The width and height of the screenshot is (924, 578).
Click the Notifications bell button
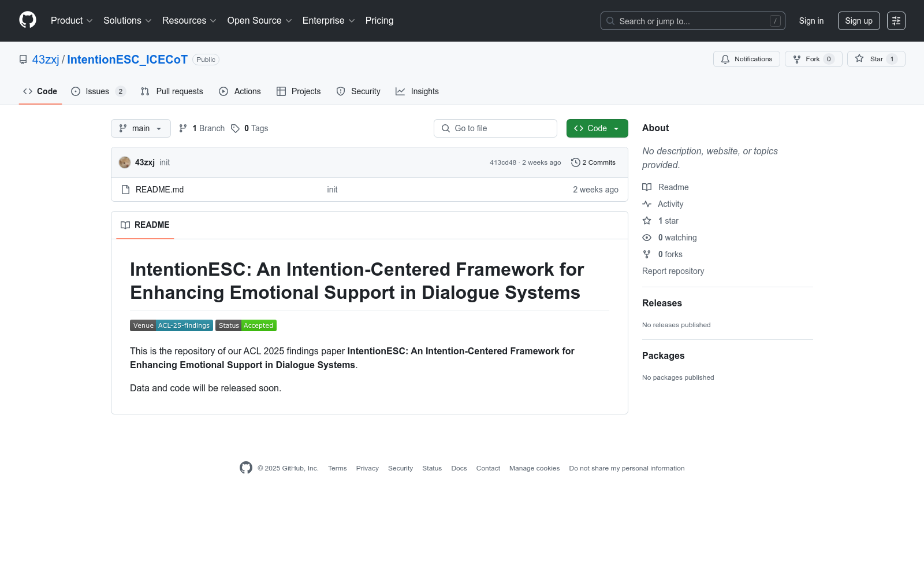(x=746, y=59)
